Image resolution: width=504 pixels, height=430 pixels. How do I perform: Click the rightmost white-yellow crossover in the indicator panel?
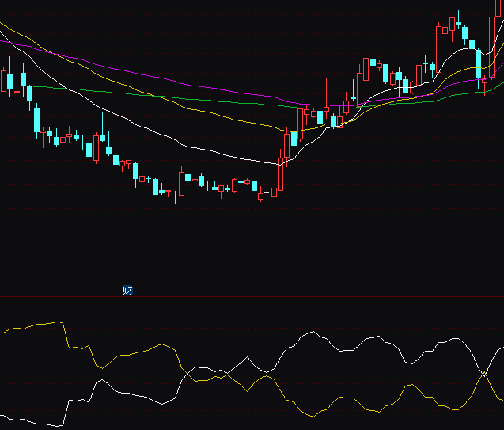point(484,372)
